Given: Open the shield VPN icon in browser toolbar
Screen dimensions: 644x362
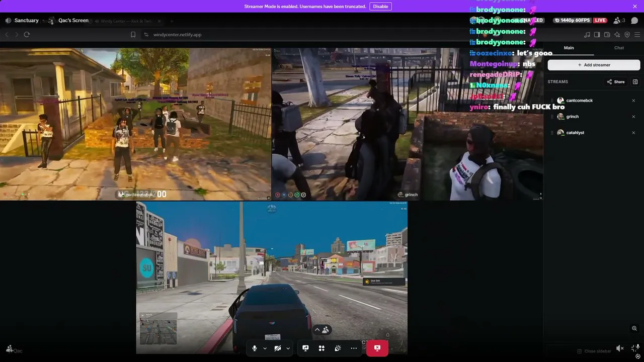Looking at the screenshot, I should [627, 35].
